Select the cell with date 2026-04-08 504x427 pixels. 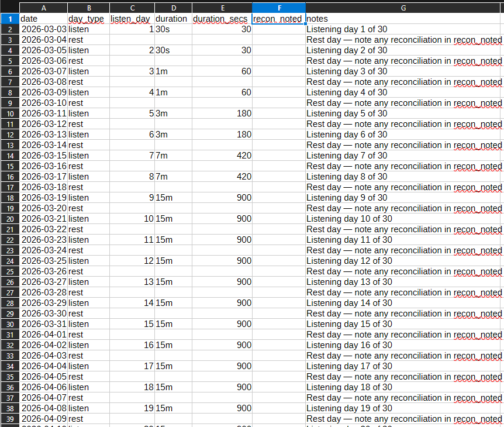pos(44,408)
